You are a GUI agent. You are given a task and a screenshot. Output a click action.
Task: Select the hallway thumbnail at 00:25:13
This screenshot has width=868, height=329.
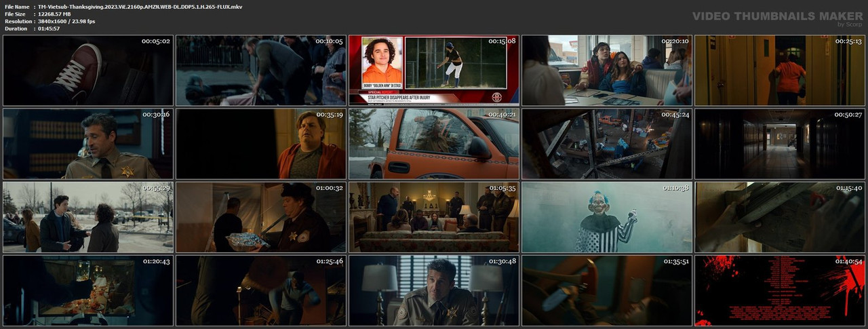tap(780, 70)
